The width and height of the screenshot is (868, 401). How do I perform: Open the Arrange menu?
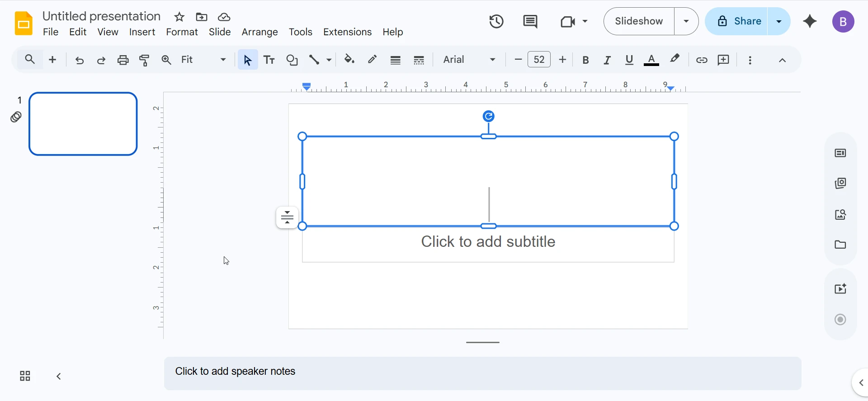pyautogui.click(x=259, y=32)
